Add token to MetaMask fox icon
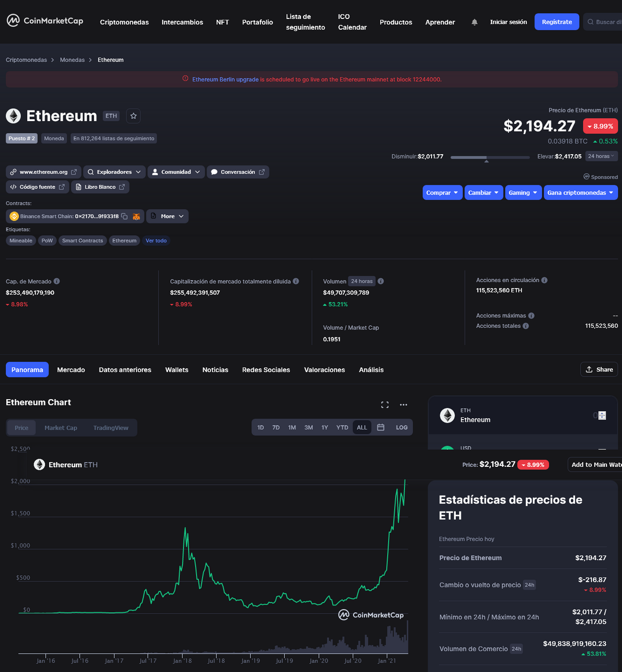 137,216
